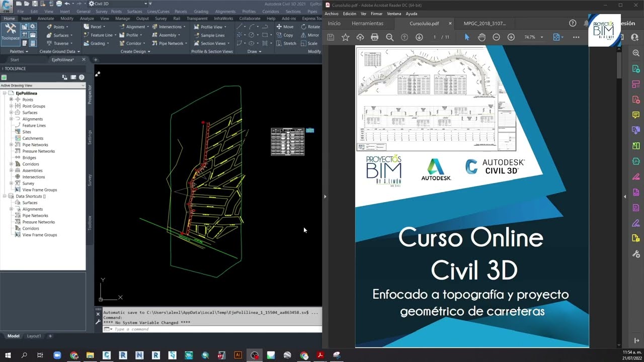
Task: Click the Scale tool in Modify panel
Action: point(309,43)
